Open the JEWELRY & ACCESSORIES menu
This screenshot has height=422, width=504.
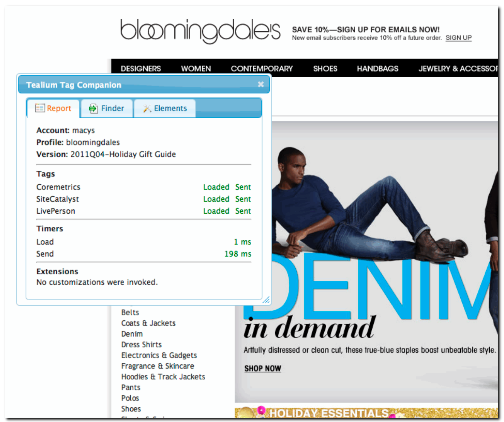(x=458, y=69)
